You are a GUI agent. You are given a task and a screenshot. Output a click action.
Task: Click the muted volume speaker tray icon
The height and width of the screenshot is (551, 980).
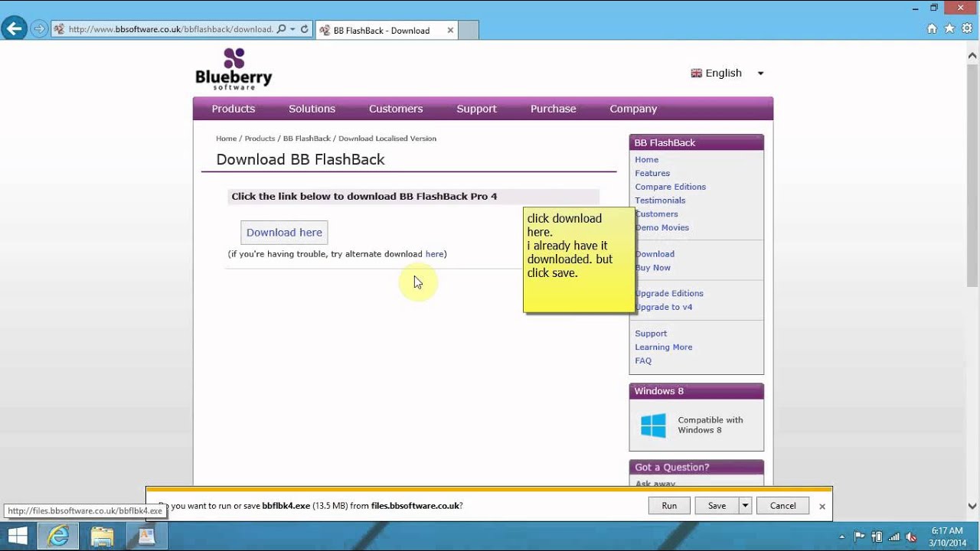tap(911, 536)
